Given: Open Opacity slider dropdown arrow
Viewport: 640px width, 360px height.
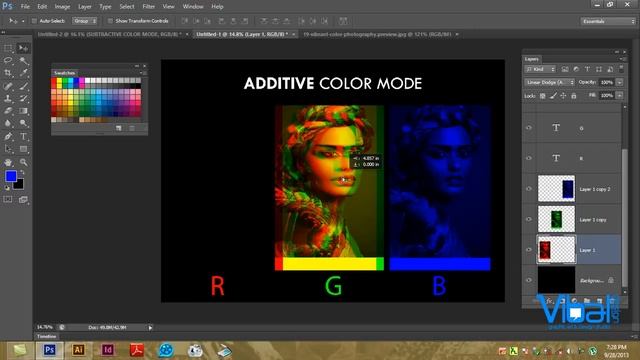Looking at the screenshot, I should (x=620, y=82).
